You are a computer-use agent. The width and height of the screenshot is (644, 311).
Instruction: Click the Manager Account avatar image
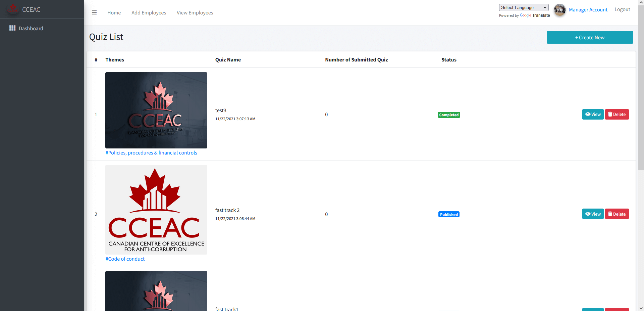[559, 10]
